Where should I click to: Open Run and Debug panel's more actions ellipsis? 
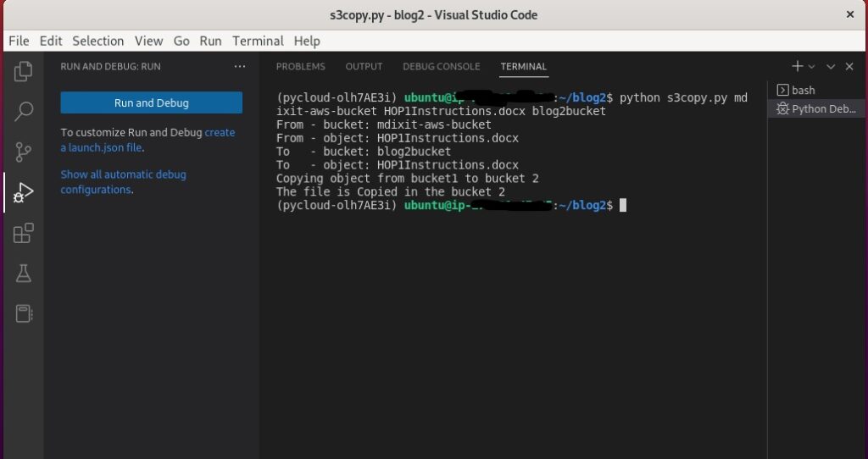[x=240, y=66]
